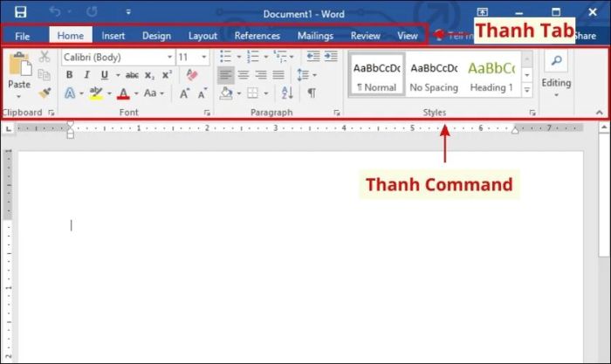Image resolution: width=611 pixels, height=364 pixels.
Task: Expand the Styles gallery More arrow
Action: click(x=527, y=91)
